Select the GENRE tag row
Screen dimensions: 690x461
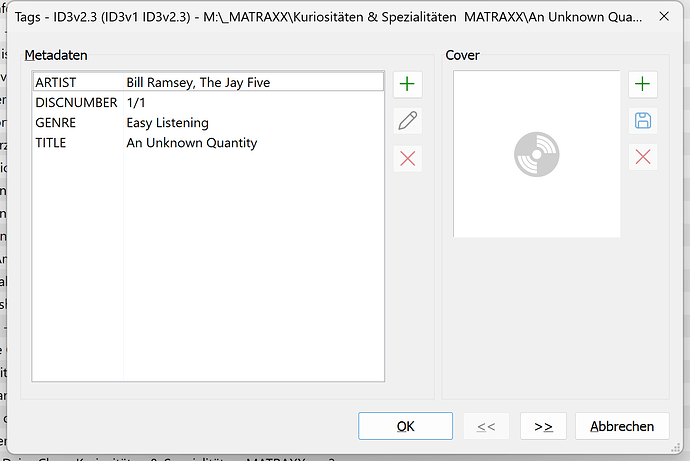[208, 123]
